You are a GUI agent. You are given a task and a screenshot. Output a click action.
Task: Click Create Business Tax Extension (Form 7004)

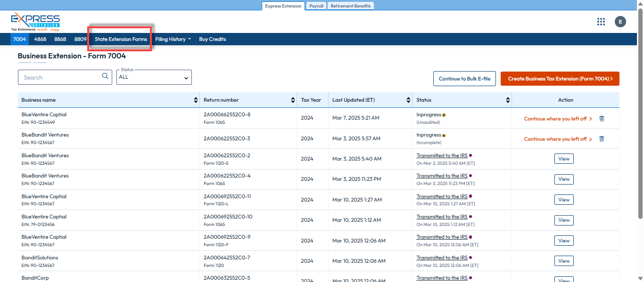tap(560, 79)
